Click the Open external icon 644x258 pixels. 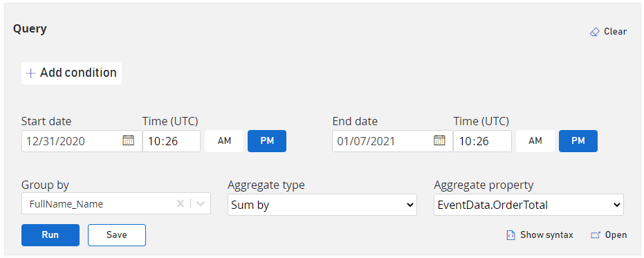pos(596,235)
